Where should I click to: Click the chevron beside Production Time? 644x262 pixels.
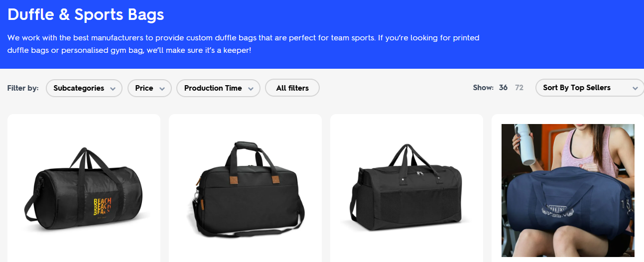pyautogui.click(x=251, y=89)
